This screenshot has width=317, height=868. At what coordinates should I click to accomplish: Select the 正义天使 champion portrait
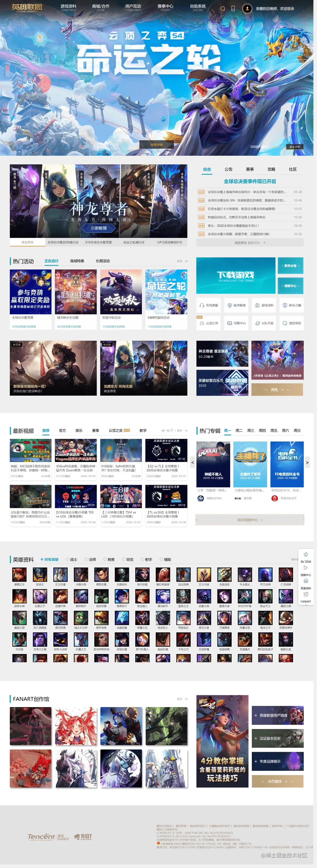tap(204, 574)
